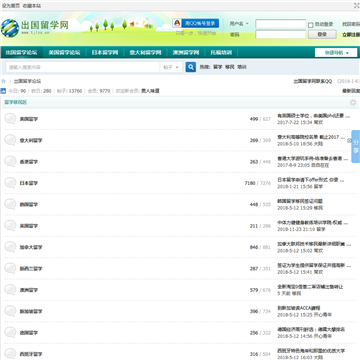Open latest post about 新加坡 ACCA 课程
The height and width of the screenshot is (360, 360).
click(x=299, y=308)
